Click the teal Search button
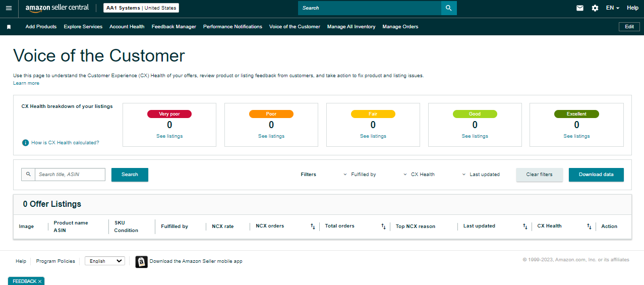The width and height of the screenshot is (644, 285). click(x=130, y=175)
